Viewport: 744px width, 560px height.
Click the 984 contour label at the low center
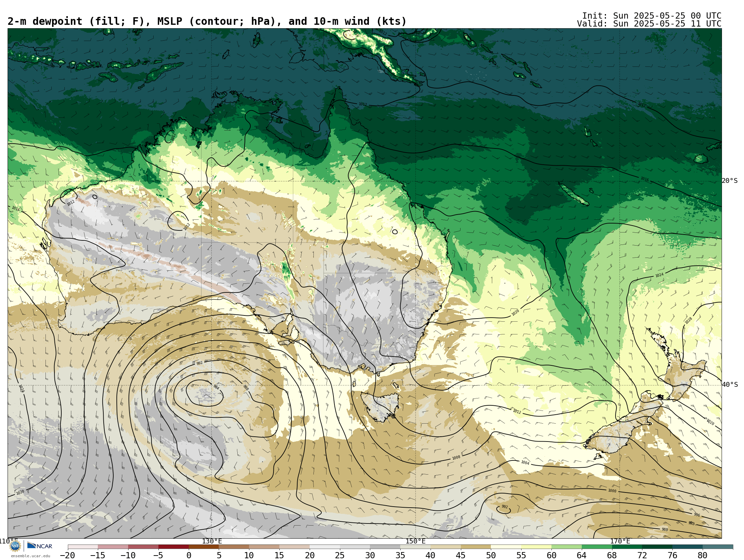coord(216,387)
